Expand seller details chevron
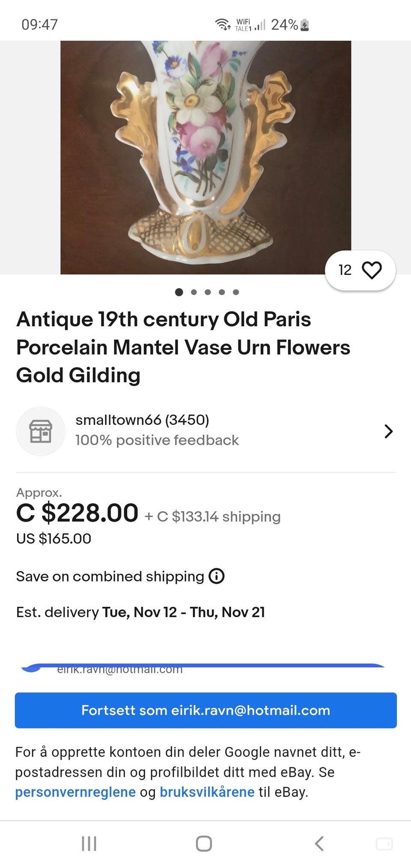The image size is (411, 868). (388, 431)
